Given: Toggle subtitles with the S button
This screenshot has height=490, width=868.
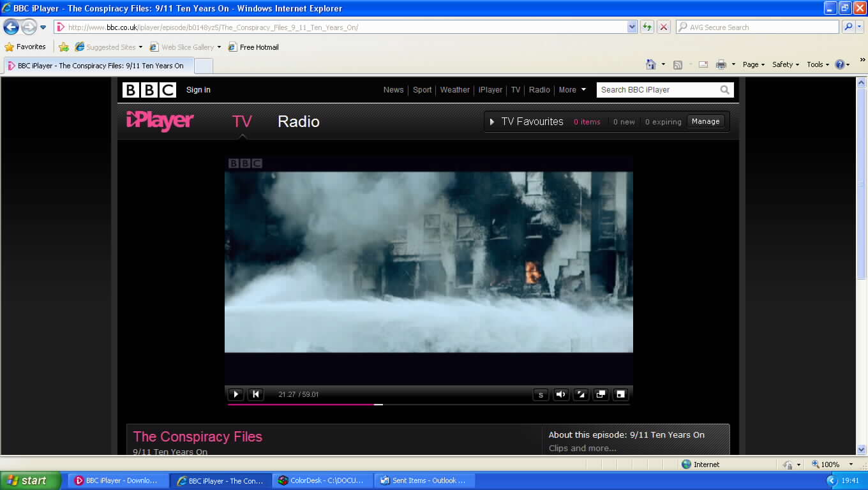Looking at the screenshot, I should click(x=541, y=394).
